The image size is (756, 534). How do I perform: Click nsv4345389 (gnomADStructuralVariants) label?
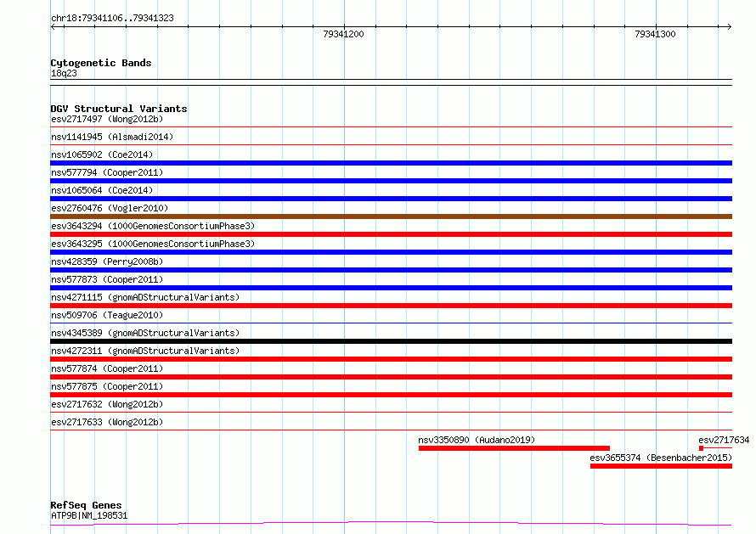(x=145, y=333)
